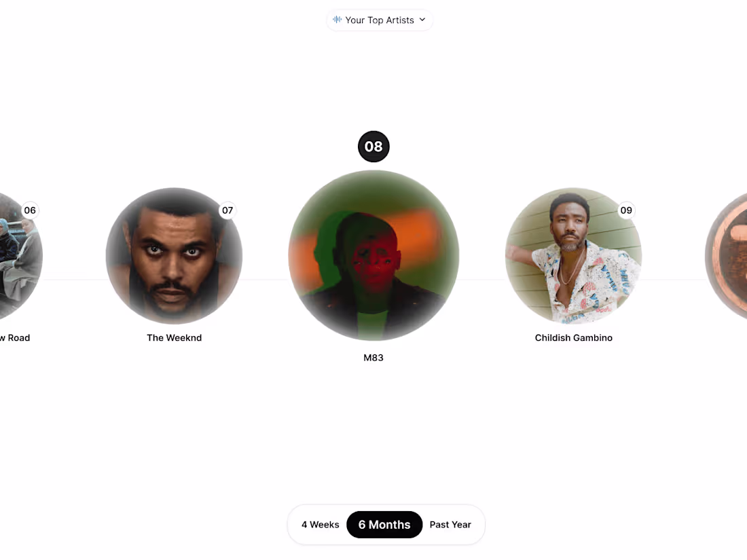Click The Weeknd name label
747x560 pixels.
[x=174, y=337]
